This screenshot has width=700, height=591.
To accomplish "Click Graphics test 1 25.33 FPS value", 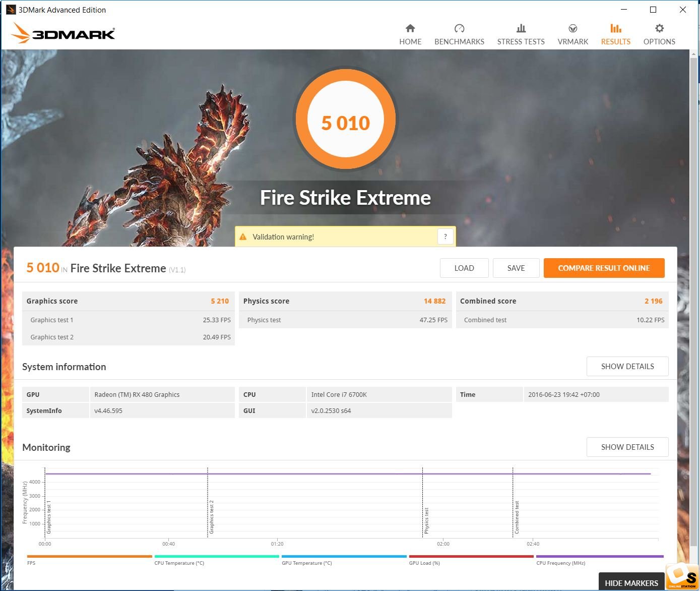I will (217, 320).
